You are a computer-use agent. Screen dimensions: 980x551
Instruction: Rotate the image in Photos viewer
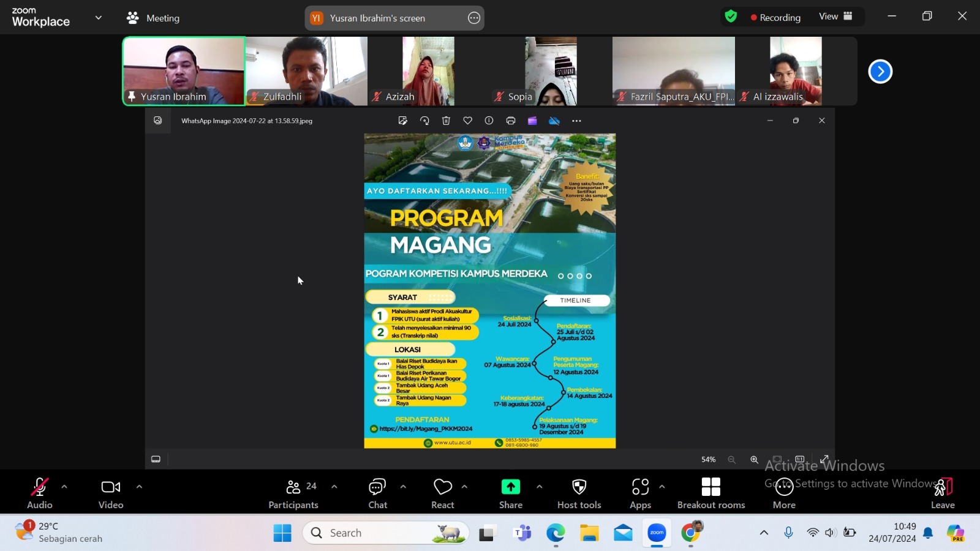click(424, 121)
